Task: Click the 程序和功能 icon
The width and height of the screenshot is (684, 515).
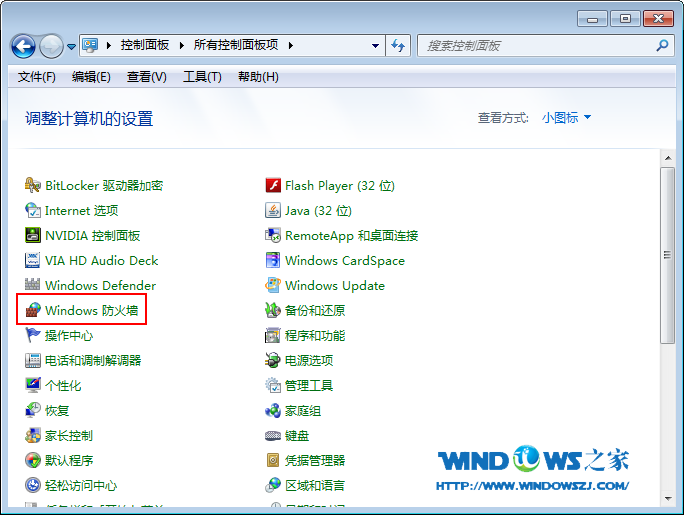Action: 273,335
